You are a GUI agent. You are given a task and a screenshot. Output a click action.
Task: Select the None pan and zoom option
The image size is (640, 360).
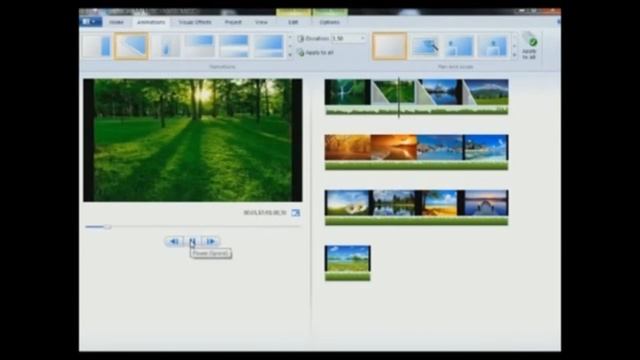coord(389,46)
